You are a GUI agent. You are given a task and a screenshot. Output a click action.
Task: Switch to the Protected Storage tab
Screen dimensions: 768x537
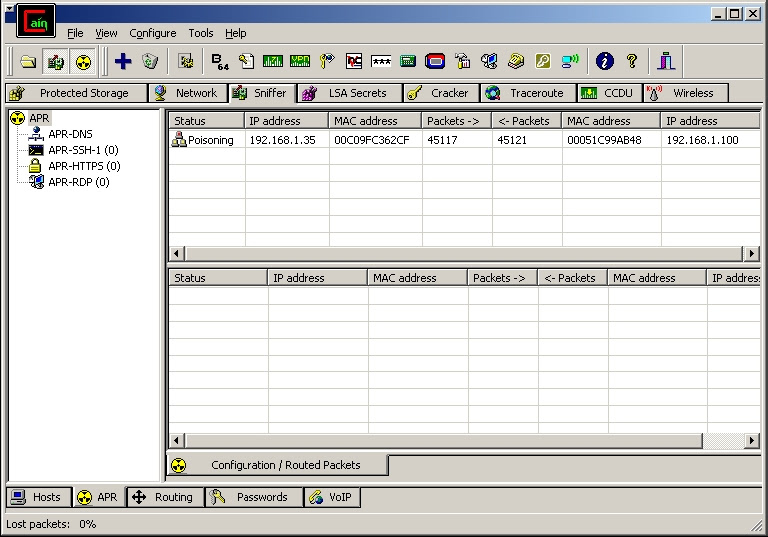point(76,93)
